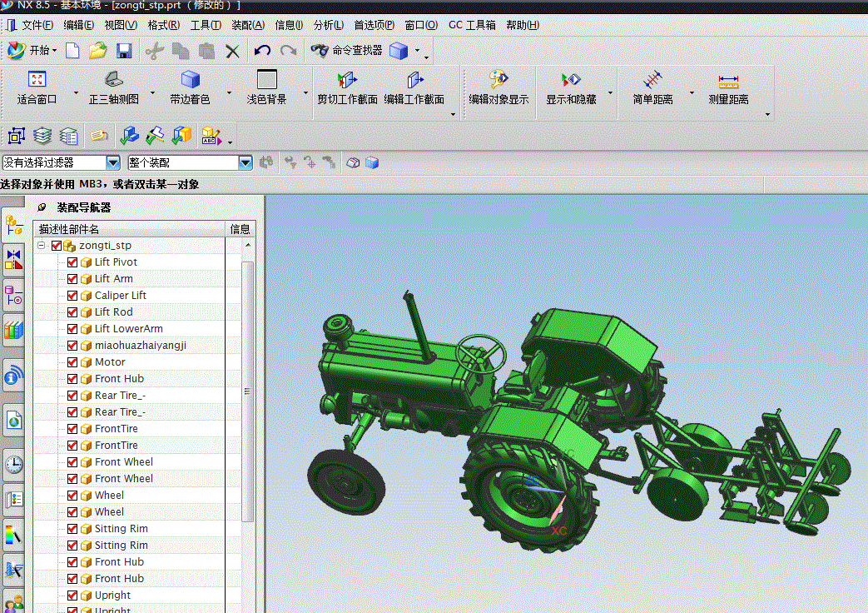868x613 pixels.
Task: Click the navigator scroll up arrow
Action: [x=247, y=245]
